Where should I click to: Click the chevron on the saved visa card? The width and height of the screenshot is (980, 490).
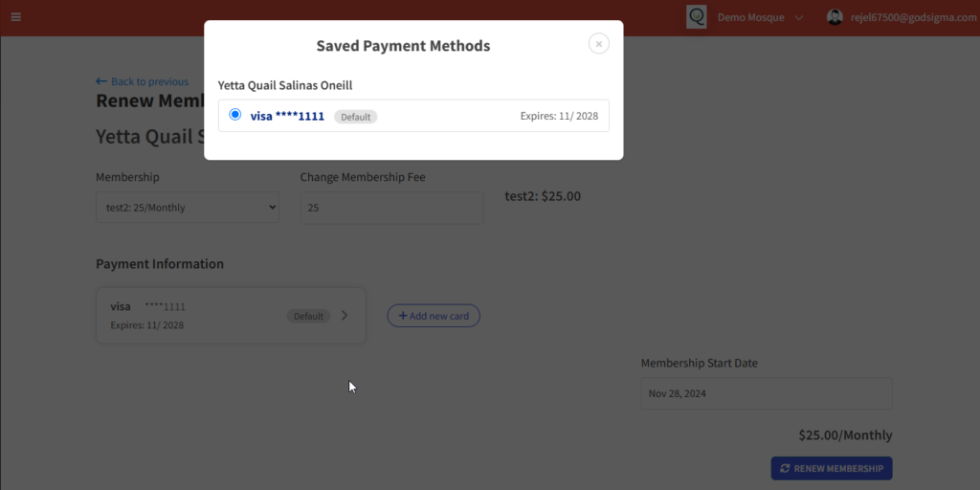point(345,315)
